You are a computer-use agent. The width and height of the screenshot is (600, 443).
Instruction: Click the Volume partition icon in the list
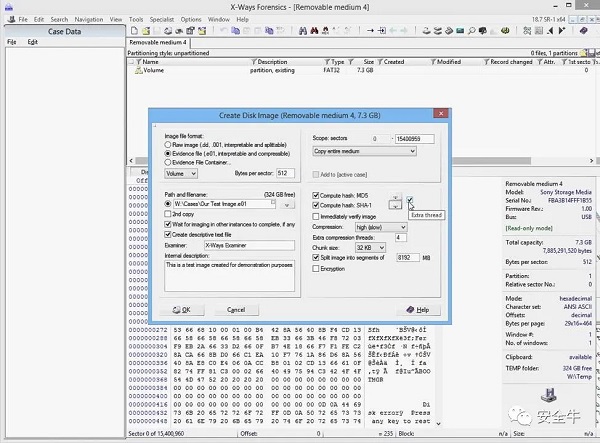(x=139, y=70)
